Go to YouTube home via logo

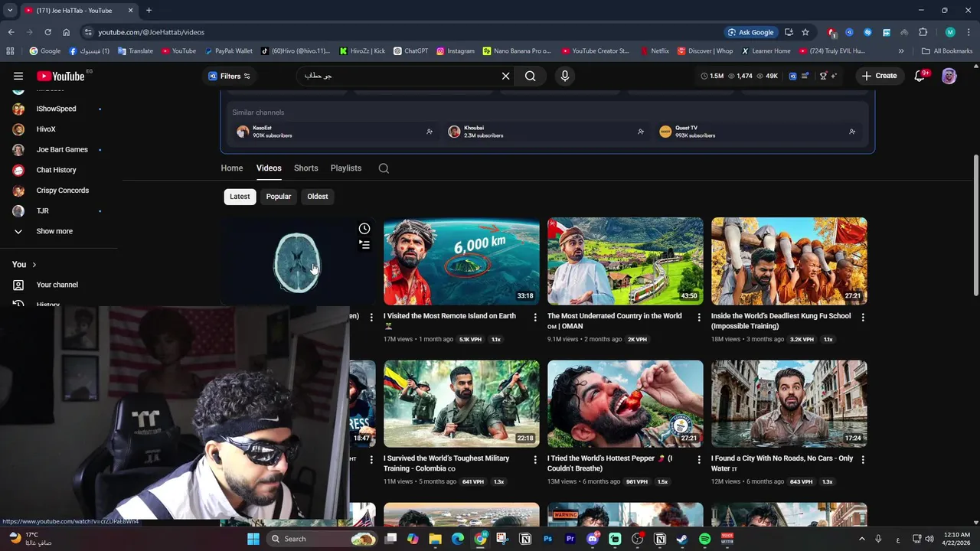pos(60,76)
